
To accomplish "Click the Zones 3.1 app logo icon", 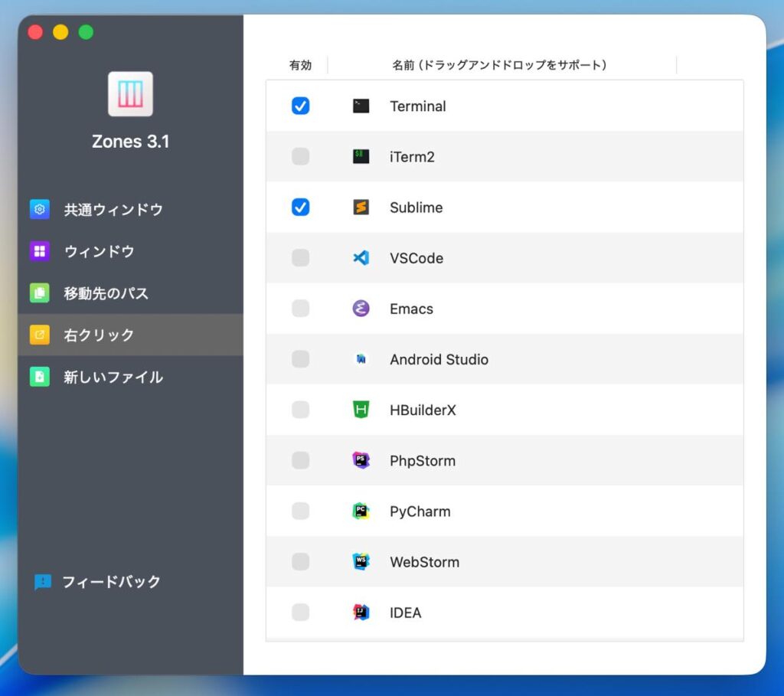I will [x=130, y=94].
